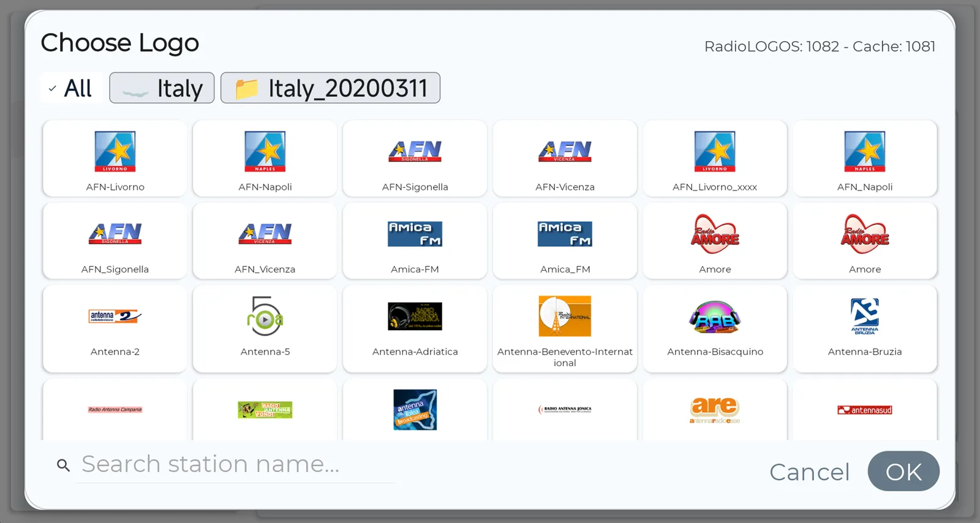Viewport: 980px width, 523px height.
Task: Choose the Radio Antenna Fondi logo
Action: click(x=265, y=409)
